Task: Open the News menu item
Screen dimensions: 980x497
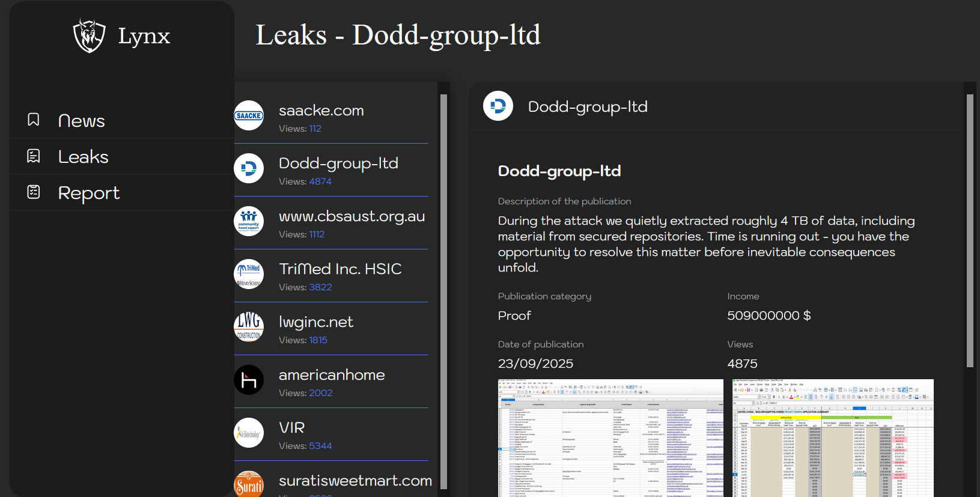Action: 81,121
